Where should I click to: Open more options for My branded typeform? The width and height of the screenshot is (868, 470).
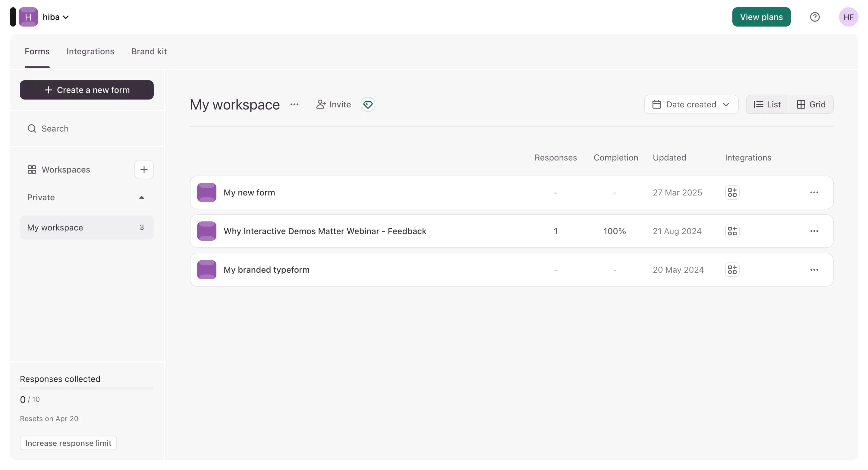point(814,270)
